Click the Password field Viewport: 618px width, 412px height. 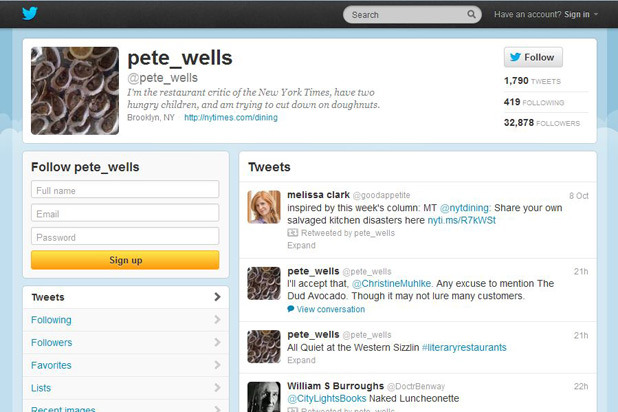point(125,237)
